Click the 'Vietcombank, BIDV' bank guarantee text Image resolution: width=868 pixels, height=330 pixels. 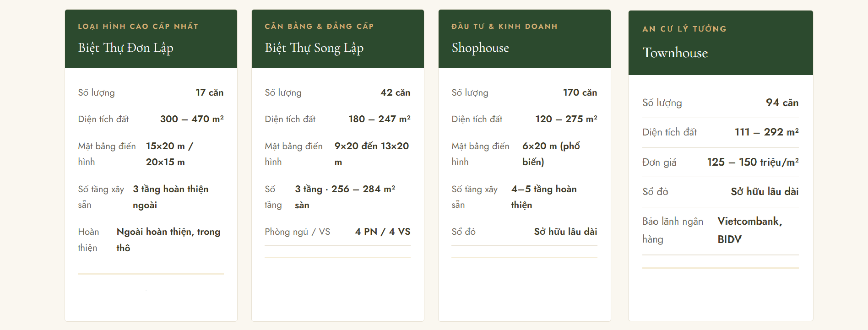[x=749, y=230]
